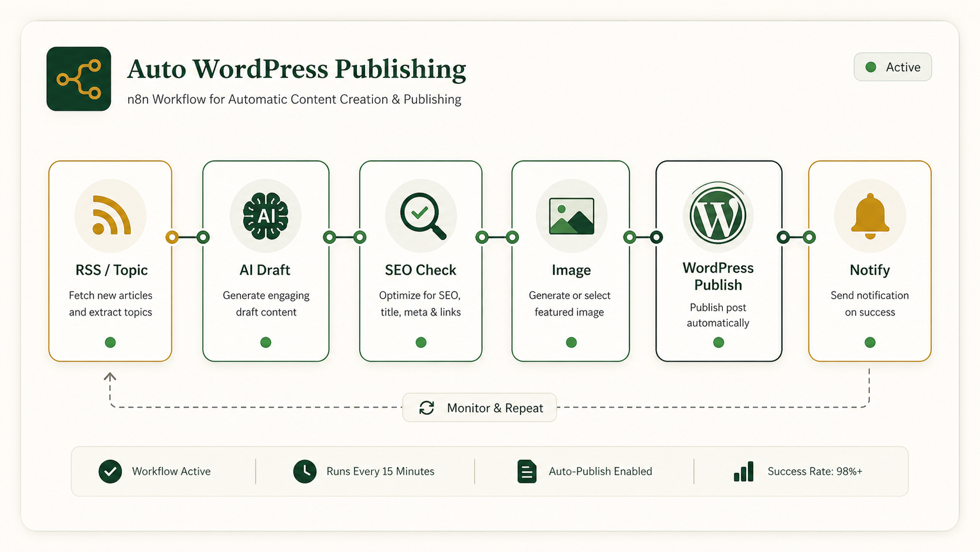
Task: Click the RSS / Topic output connector
Action: coord(172,237)
